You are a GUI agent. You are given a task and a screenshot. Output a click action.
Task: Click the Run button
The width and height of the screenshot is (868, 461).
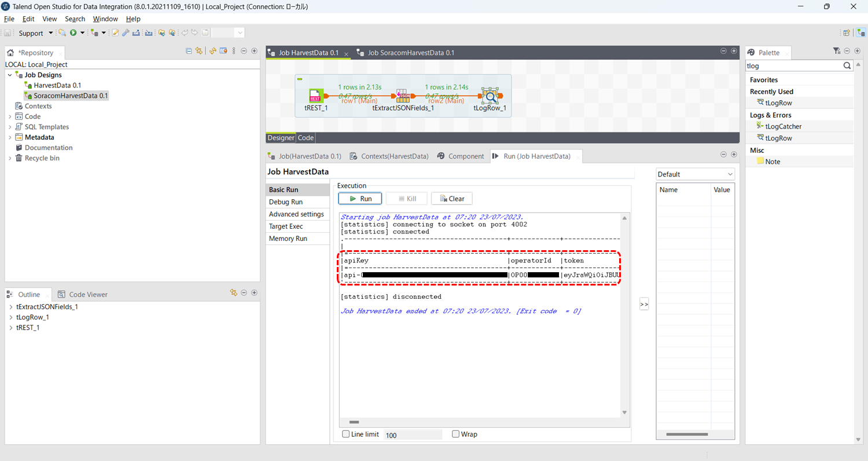point(360,199)
